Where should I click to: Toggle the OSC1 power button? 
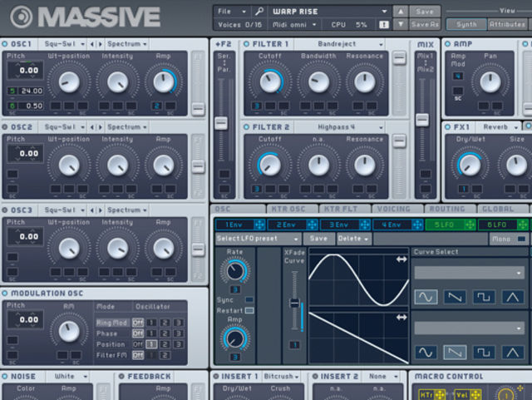pos(5,44)
